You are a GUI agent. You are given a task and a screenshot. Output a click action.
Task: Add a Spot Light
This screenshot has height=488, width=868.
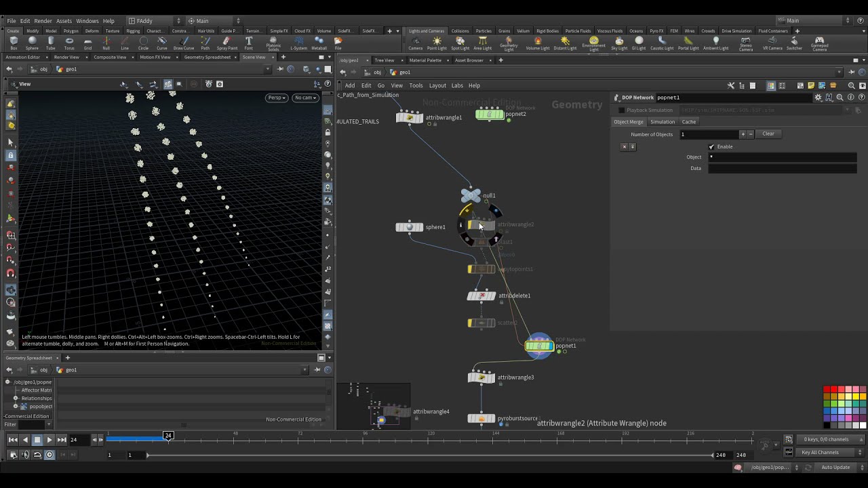coord(460,43)
